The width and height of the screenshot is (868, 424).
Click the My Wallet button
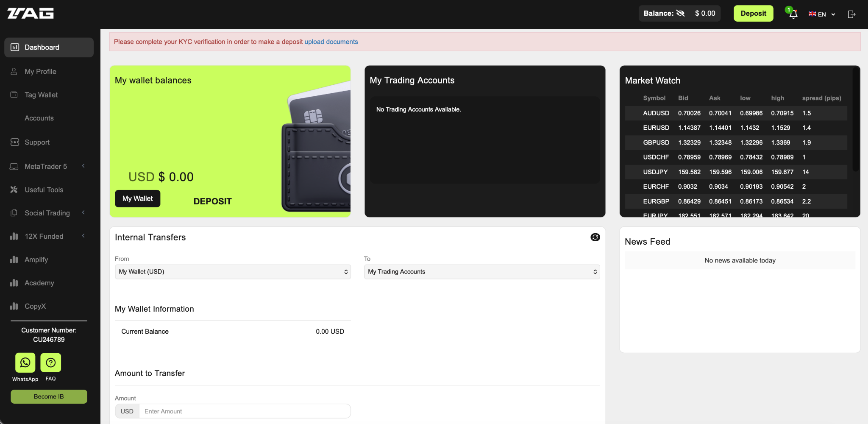click(x=137, y=198)
